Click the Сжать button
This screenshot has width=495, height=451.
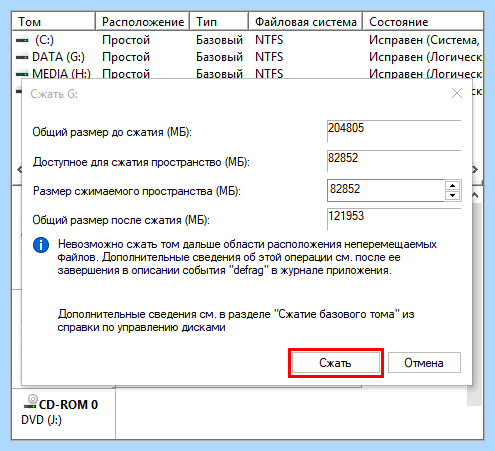click(x=336, y=363)
